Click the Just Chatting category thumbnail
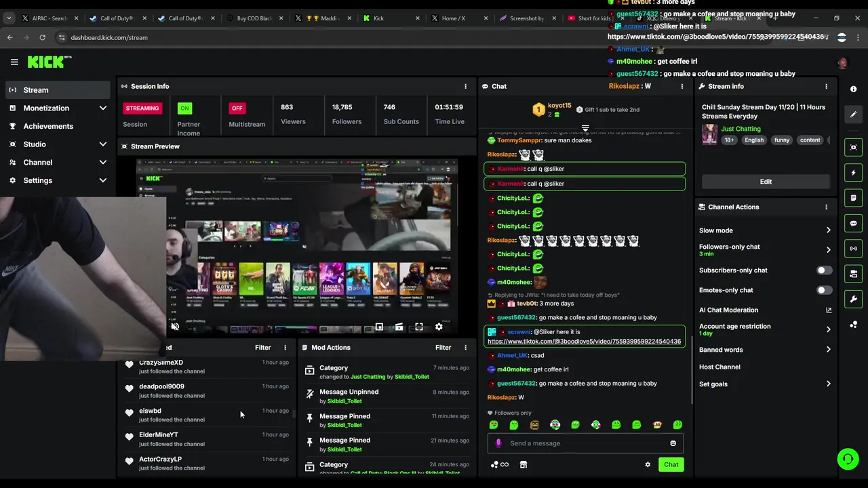868x488 pixels. 709,134
